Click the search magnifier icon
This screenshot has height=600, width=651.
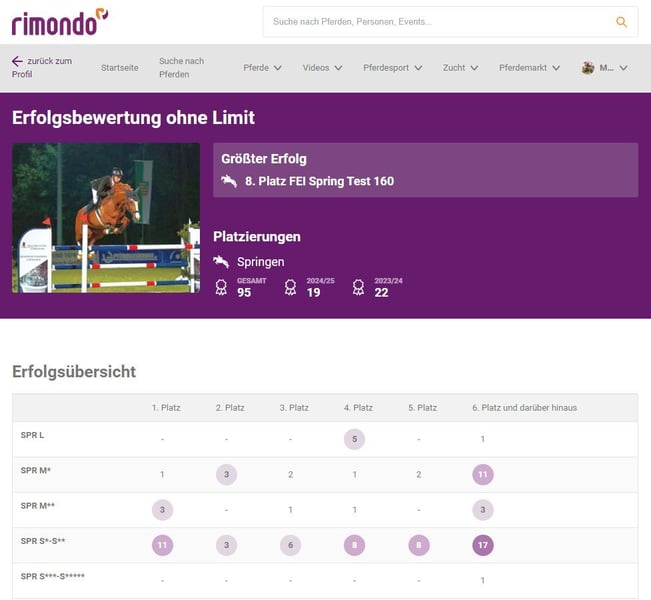(621, 22)
